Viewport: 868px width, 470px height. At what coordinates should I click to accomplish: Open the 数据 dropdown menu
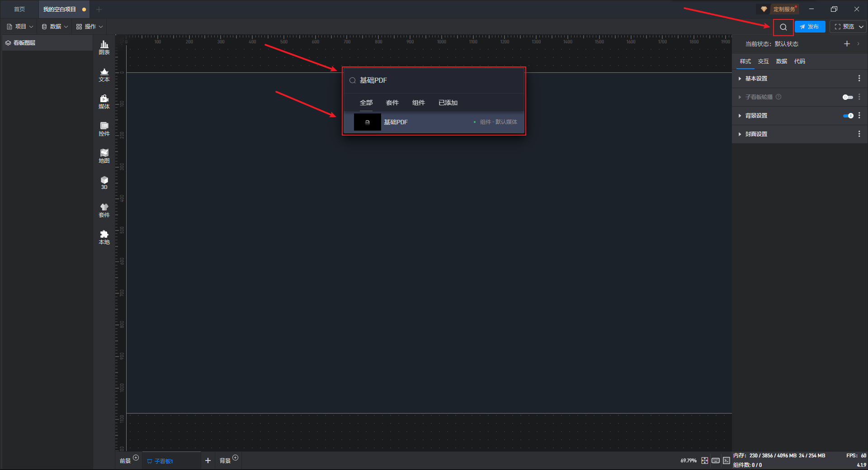click(x=55, y=27)
